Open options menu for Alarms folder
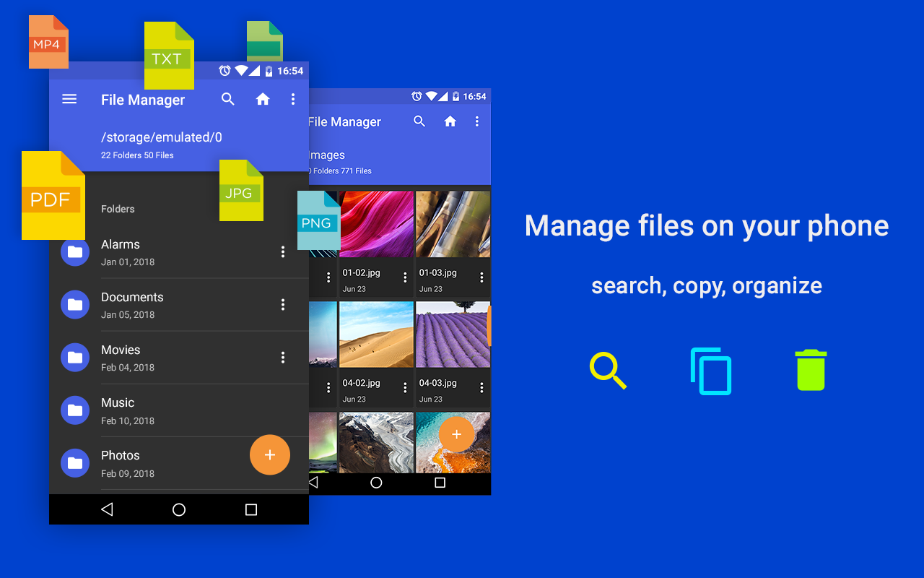The width and height of the screenshot is (924, 578). tap(282, 251)
